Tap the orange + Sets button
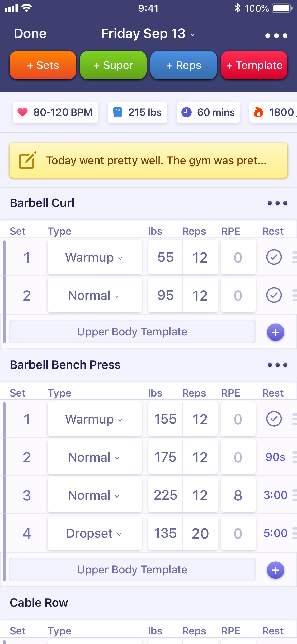The height and width of the screenshot is (644, 297). (x=43, y=65)
